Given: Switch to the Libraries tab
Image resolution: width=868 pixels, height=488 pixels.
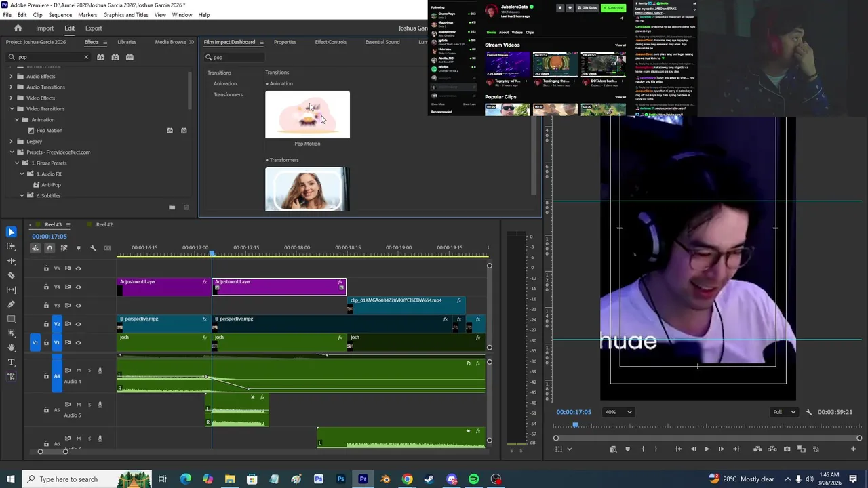Looking at the screenshot, I should point(127,42).
